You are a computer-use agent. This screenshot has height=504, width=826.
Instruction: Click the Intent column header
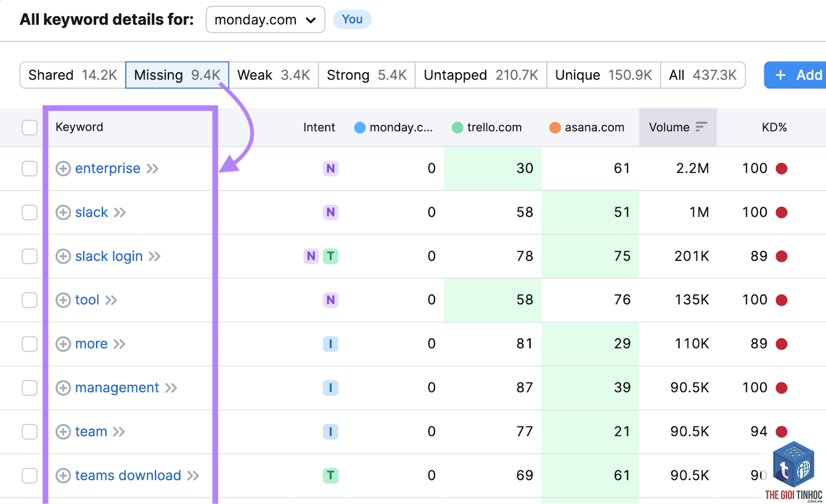click(319, 127)
